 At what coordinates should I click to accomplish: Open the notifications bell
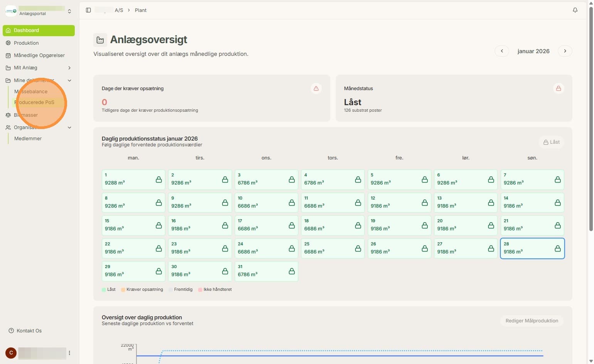(x=575, y=10)
